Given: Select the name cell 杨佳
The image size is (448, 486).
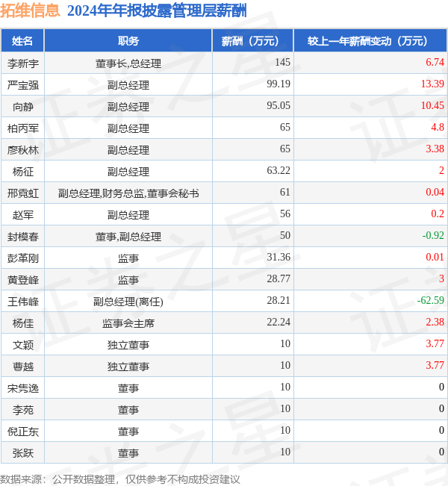Looking at the screenshot, I should coord(23,323).
